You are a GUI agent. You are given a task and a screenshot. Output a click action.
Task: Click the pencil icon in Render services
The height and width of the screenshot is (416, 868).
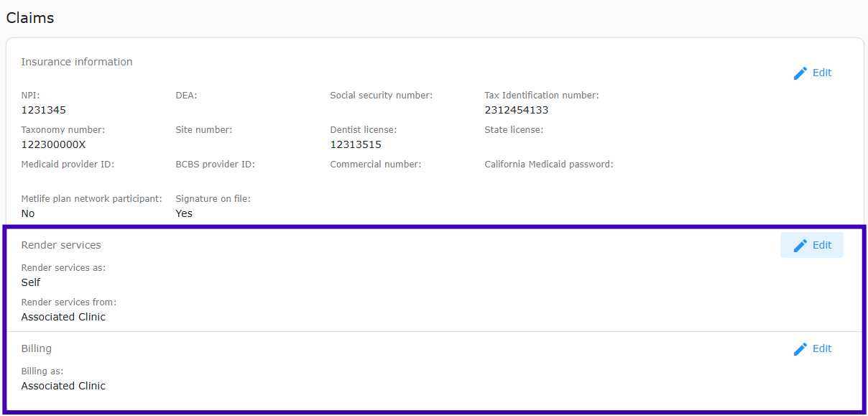click(x=800, y=246)
